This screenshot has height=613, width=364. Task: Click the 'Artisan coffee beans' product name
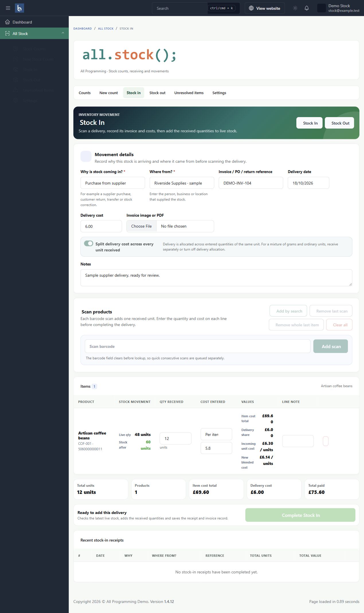92,435
